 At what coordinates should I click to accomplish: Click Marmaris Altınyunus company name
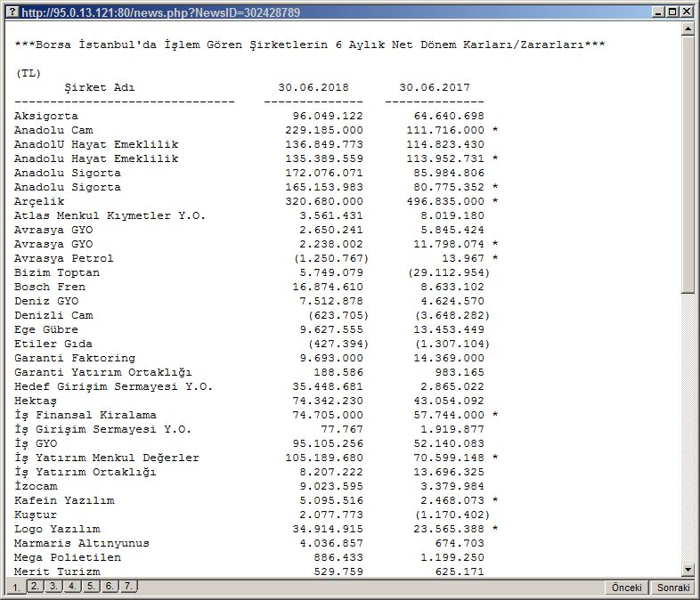[81, 544]
